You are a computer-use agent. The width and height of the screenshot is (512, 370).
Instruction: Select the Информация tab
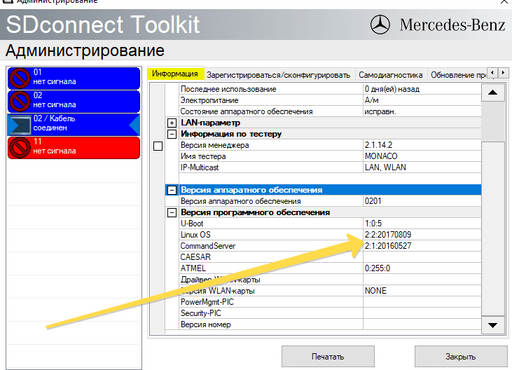(175, 73)
